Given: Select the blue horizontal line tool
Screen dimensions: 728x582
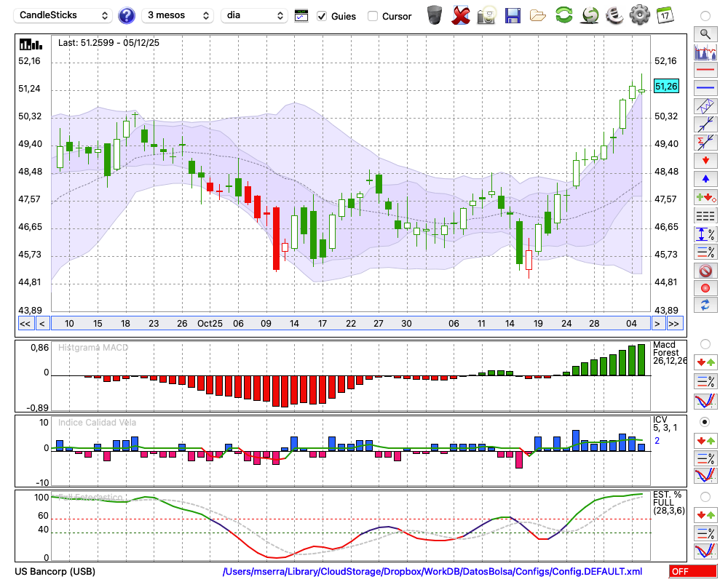Looking at the screenshot, I should point(705,88).
